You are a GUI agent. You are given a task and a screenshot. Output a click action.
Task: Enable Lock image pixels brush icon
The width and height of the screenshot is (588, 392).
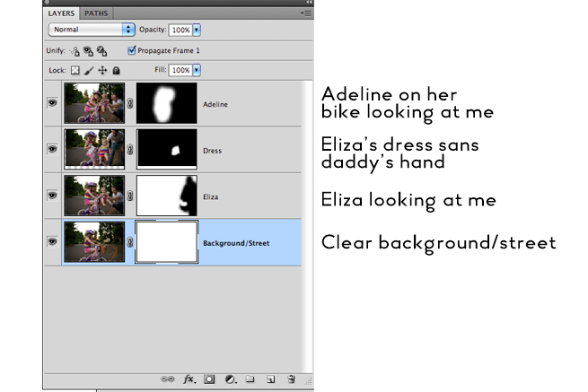pyautogui.click(x=89, y=70)
